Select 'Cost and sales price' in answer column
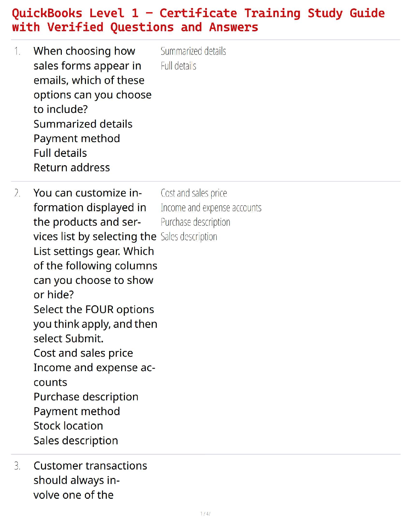Screen dimensions: 411x532 (x=194, y=193)
